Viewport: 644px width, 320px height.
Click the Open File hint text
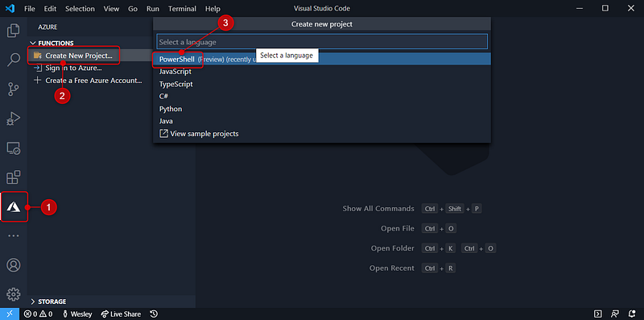point(398,228)
